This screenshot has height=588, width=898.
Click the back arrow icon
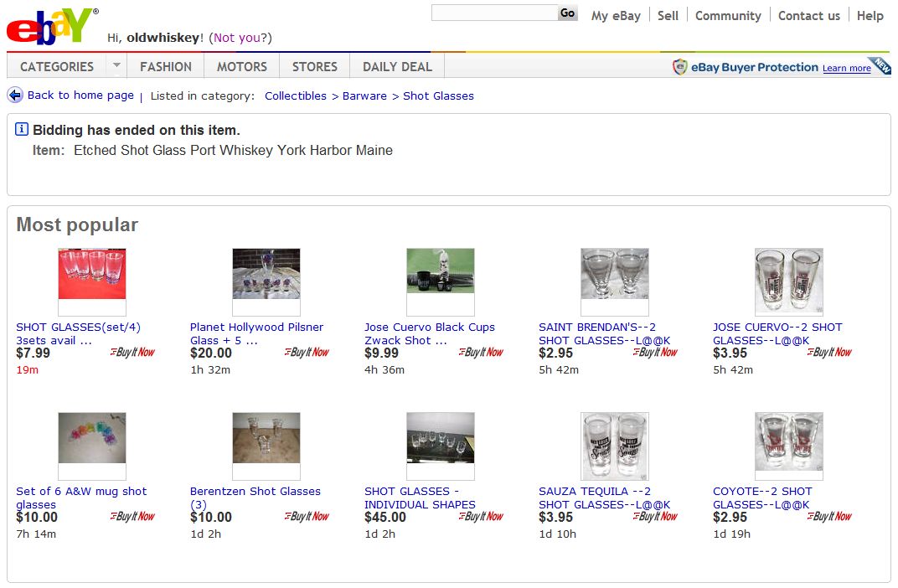(15, 95)
